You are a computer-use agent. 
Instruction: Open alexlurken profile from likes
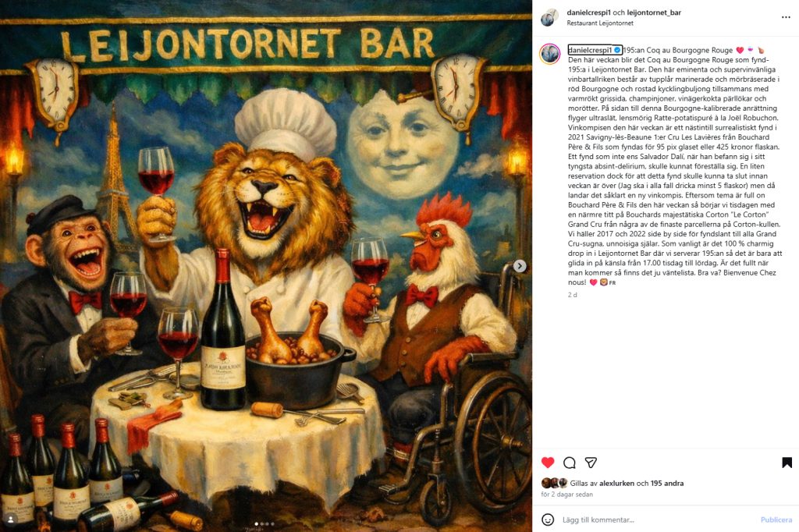(x=616, y=483)
